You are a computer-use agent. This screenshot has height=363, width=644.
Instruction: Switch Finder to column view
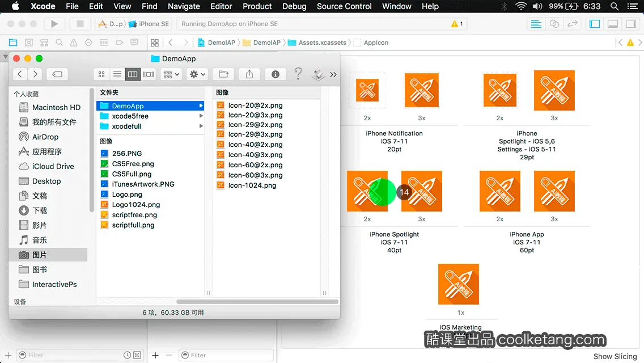point(133,74)
